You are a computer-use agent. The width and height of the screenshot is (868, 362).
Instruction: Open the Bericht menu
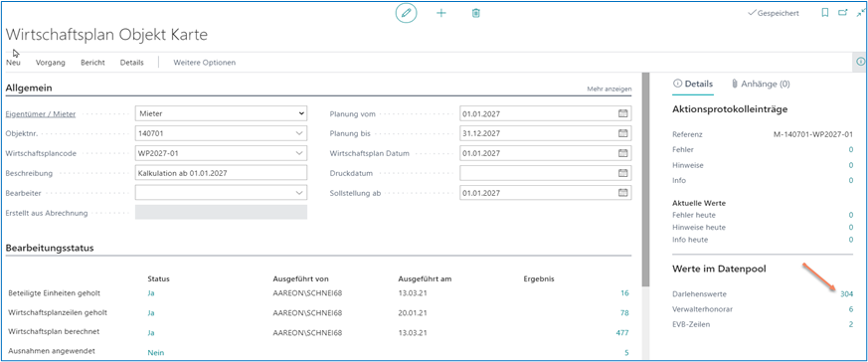click(93, 63)
